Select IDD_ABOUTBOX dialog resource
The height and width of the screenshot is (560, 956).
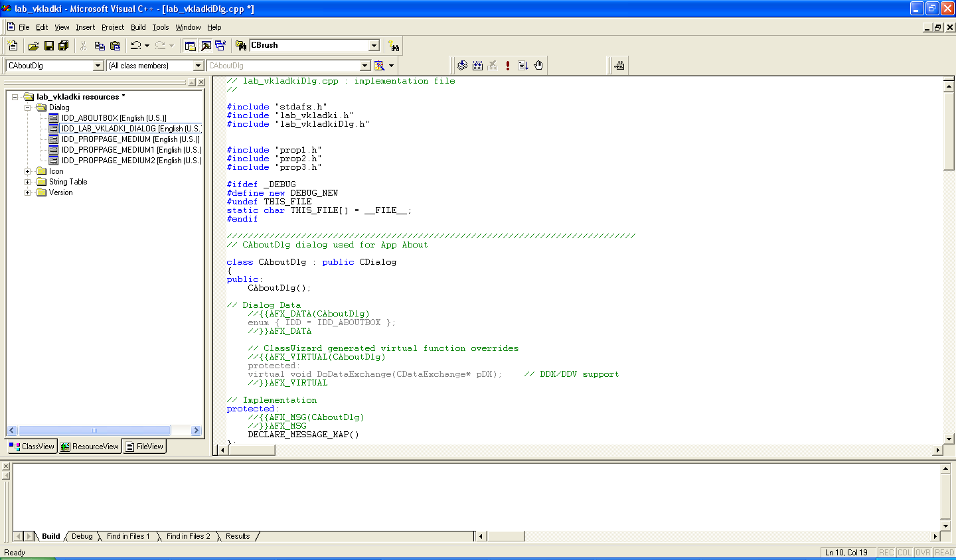(x=114, y=118)
